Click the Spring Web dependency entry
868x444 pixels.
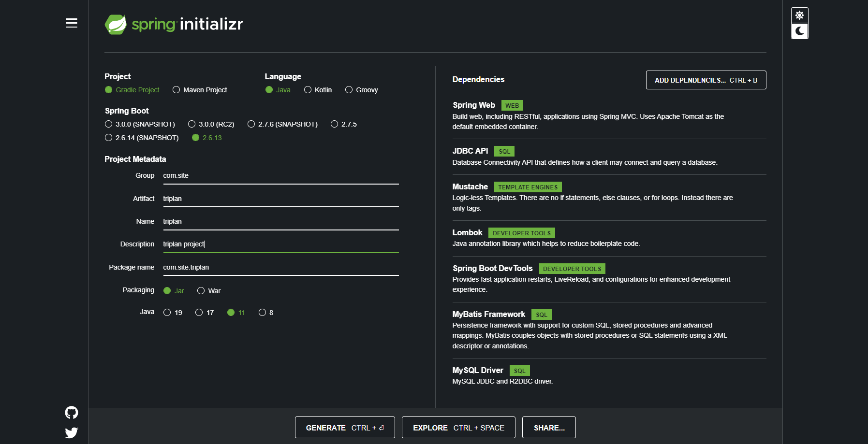tap(609, 116)
